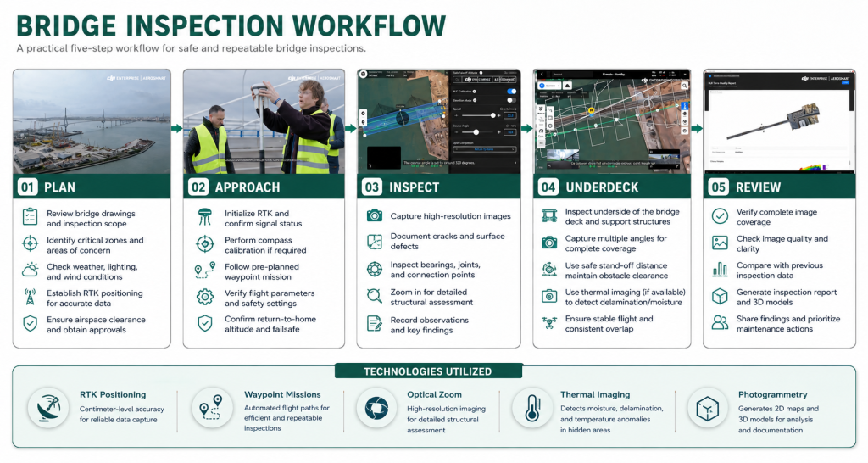This screenshot has width=868, height=463.
Task: Click the stand-off distance icon
Action: click(x=549, y=270)
